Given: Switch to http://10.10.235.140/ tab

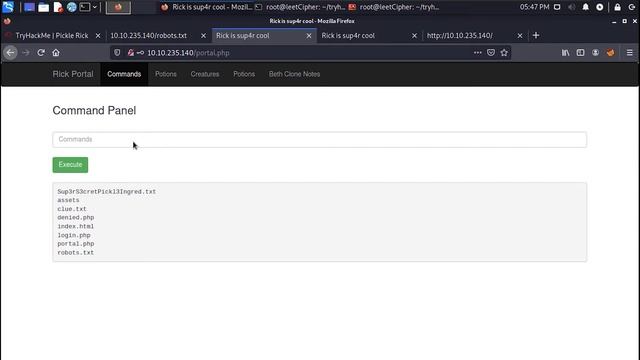Looking at the screenshot, I should click(460, 36).
